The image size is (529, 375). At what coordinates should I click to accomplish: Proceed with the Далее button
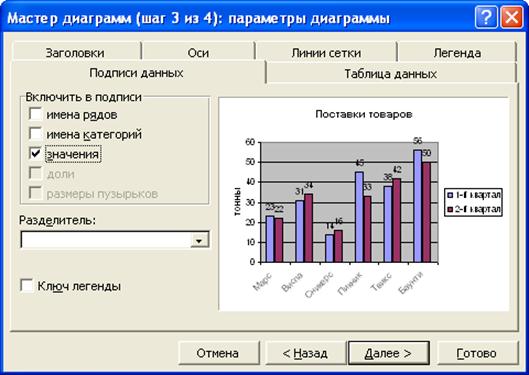[389, 353]
